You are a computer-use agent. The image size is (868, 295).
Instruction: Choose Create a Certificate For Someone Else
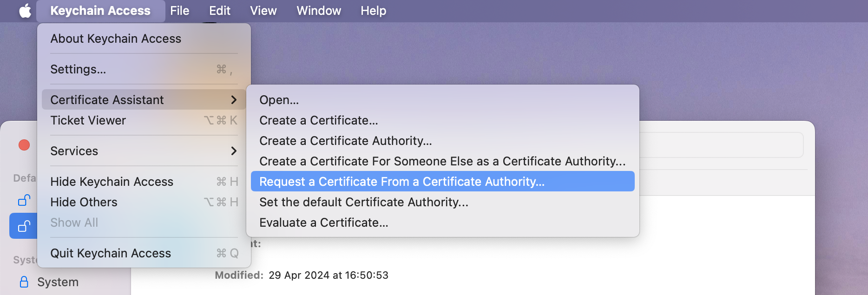tap(443, 161)
